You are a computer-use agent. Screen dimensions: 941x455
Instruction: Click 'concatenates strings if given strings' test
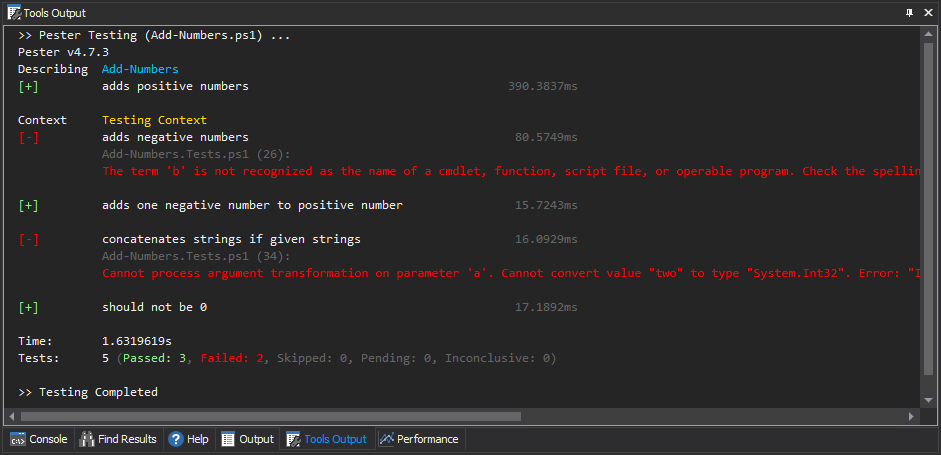pyautogui.click(x=231, y=240)
